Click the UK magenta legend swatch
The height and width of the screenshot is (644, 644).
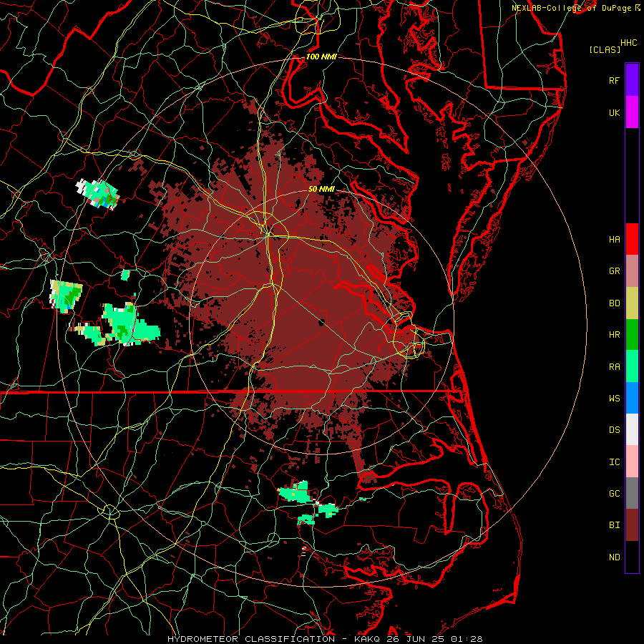pos(632,112)
